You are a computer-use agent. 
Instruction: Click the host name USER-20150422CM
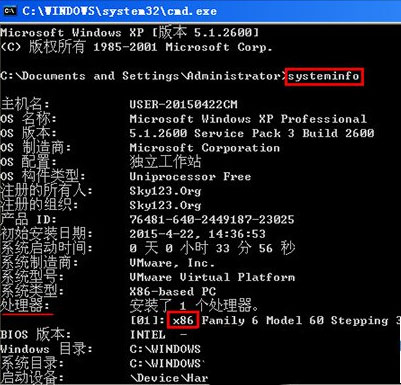coord(183,105)
